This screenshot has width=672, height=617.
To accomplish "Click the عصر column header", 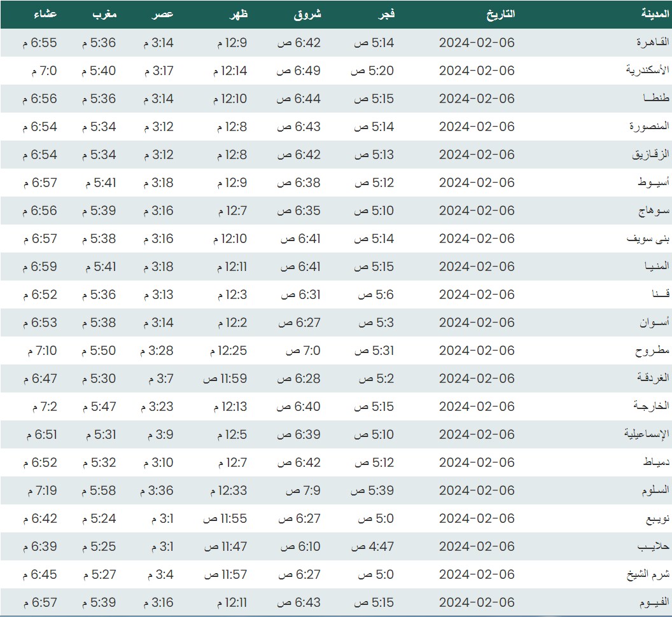I will (x=163, y=14).
